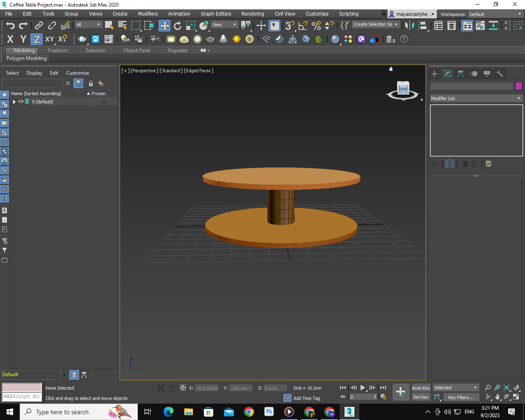Open the Display tab of the command panel
Screen dimensions: 525x420
tap(487, 74)
